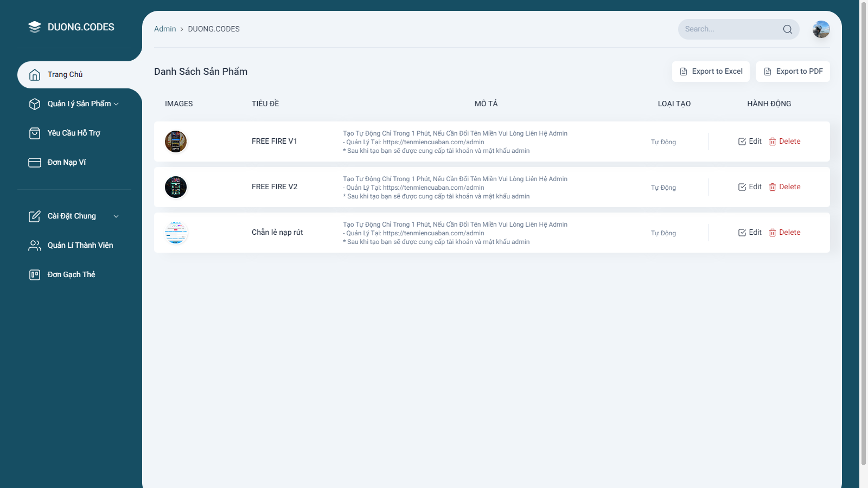Image resolution: width=868 pixels, height=488 pixels.
Task: Delete the Chẵn lẻ nạp rút product
Action: [784, 233]
